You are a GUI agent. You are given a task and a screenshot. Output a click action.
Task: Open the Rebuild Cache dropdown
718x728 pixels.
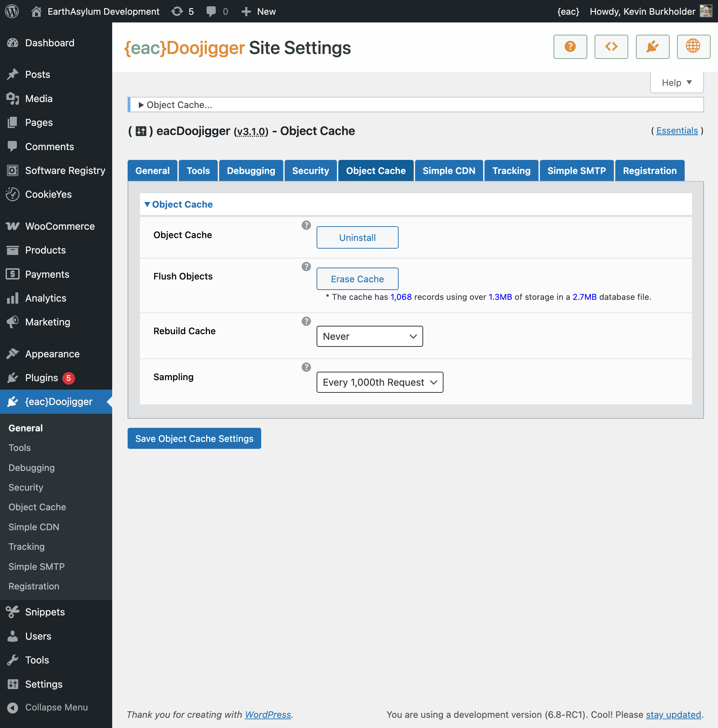(x=369, y=336)
